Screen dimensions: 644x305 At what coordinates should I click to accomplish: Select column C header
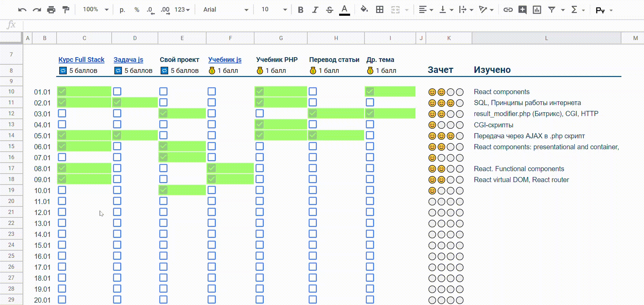(x=84, y=38)
